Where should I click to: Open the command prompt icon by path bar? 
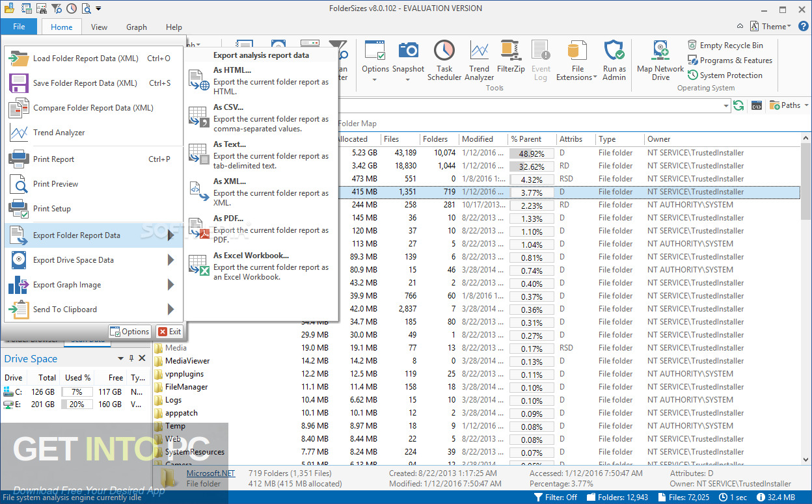click(757, 105)
